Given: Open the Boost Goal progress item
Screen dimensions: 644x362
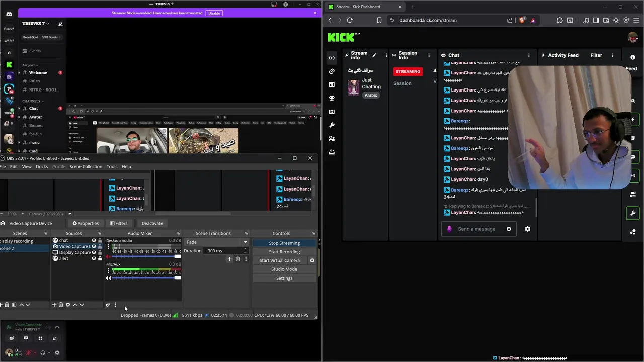Looking at the screenshot, I should click(x=42, y=37).
